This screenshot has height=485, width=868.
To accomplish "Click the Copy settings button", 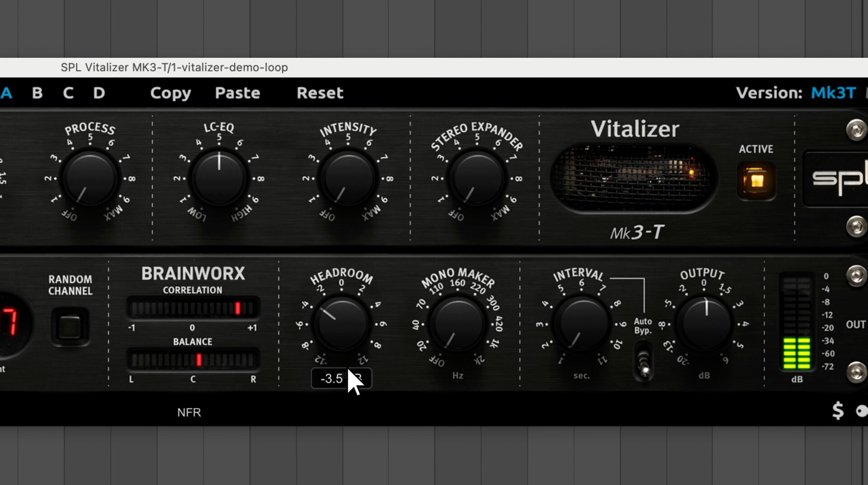I will pyautogui.click(x=170, y=93).
